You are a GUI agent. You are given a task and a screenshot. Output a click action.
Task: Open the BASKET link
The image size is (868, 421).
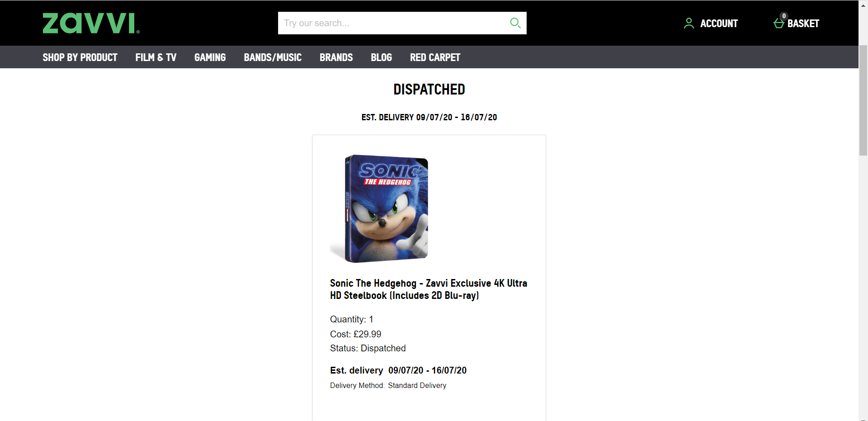(x=803, y=24)
